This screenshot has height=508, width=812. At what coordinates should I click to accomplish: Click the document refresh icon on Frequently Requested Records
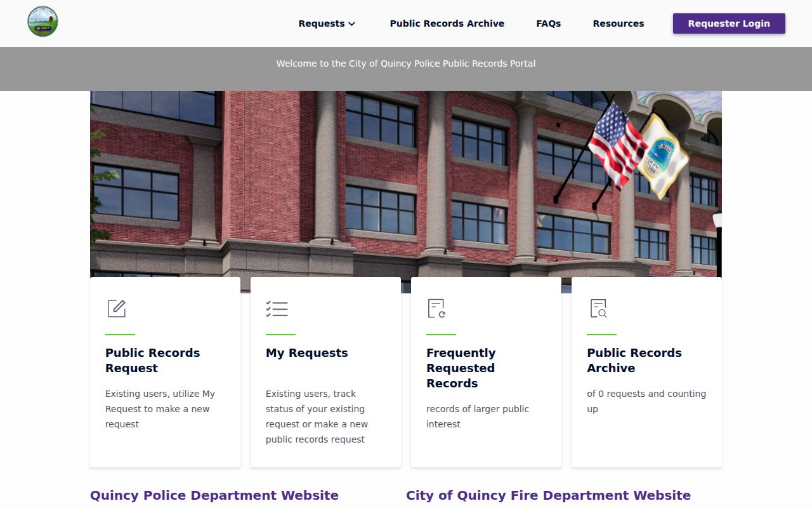pyautogui.click(x=437, y=309)
